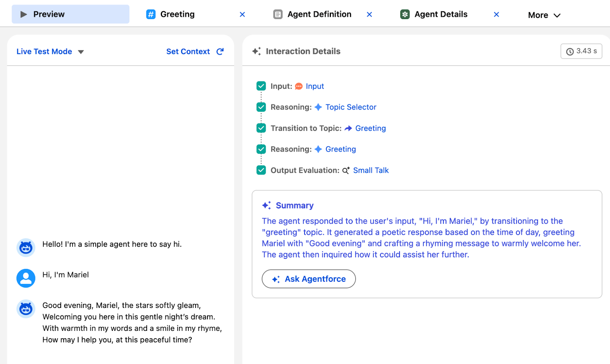Click the hash icon on Greeting tab
The width and height of the screenshot is (610, 364).
tap(151, 14)
